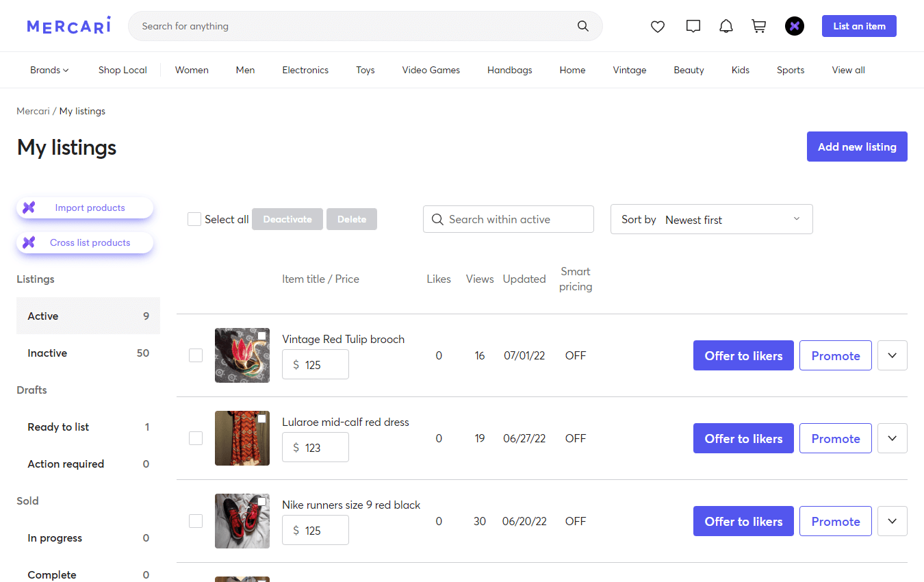The height and width of the screenshot is (582, 924).
Task: Open the favorites heart icon
Action: pos(657,26)
